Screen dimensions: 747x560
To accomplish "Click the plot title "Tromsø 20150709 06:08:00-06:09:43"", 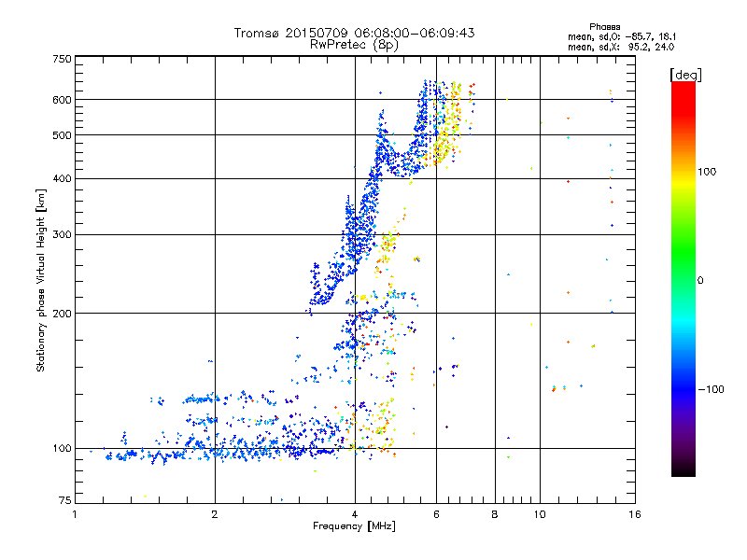I will click(x=354, y=33).
